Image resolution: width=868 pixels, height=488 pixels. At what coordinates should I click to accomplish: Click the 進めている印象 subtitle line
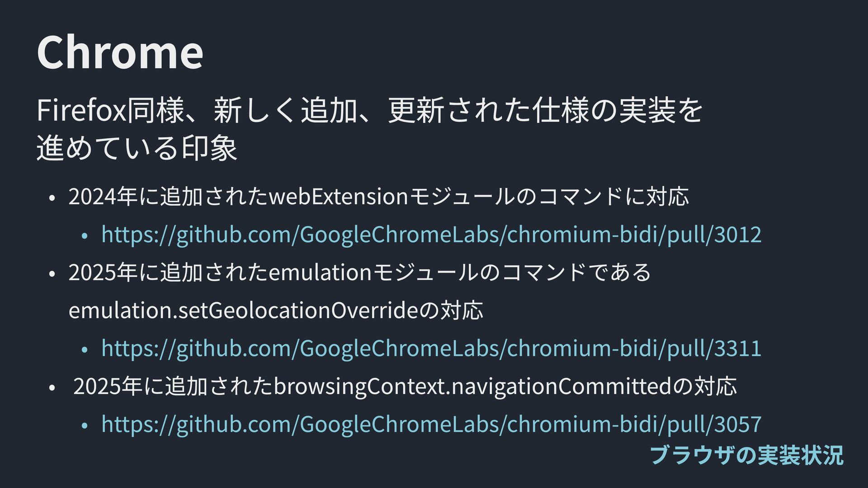coord(137,148)
